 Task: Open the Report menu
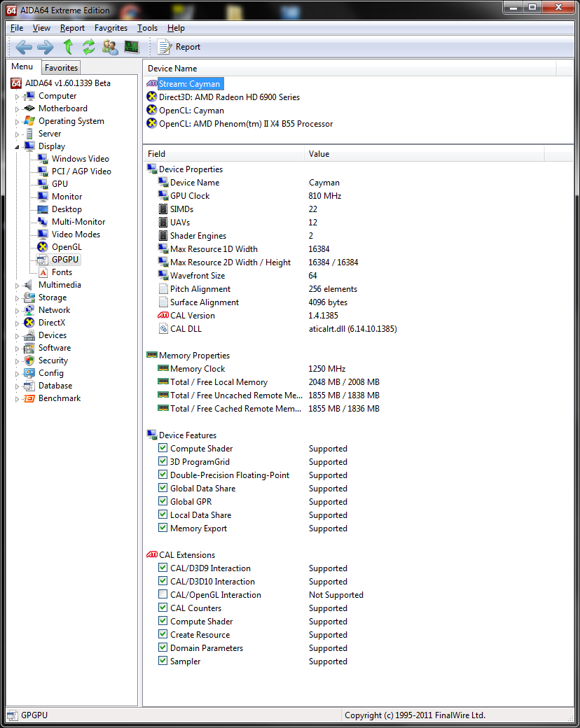pos(73,28)
